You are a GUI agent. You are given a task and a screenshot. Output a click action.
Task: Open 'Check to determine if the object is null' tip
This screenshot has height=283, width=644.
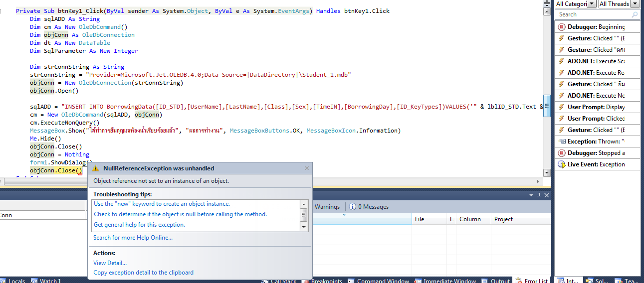[x=180, y=214]
